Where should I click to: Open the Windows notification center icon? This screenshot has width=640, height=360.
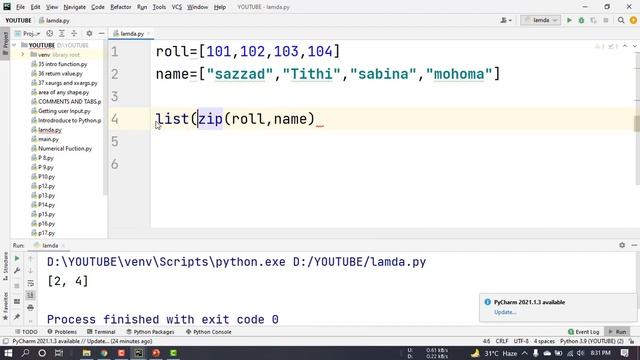[x=624, y=353]
